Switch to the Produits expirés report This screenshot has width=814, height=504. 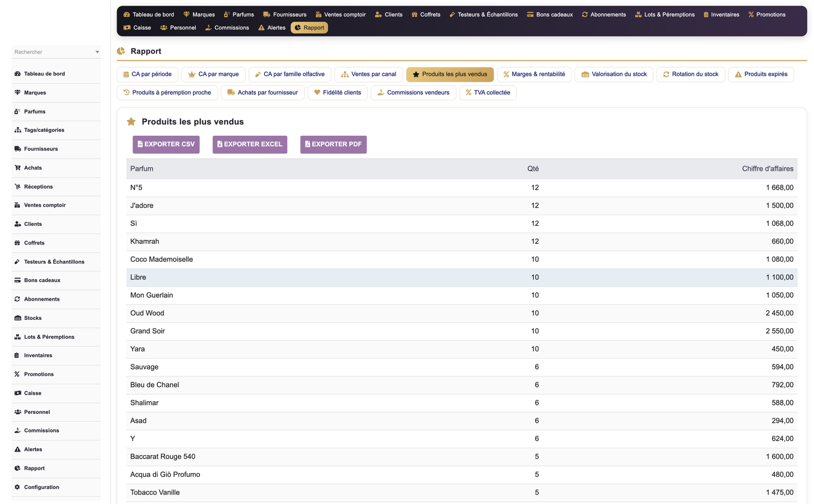pos(761,74)
